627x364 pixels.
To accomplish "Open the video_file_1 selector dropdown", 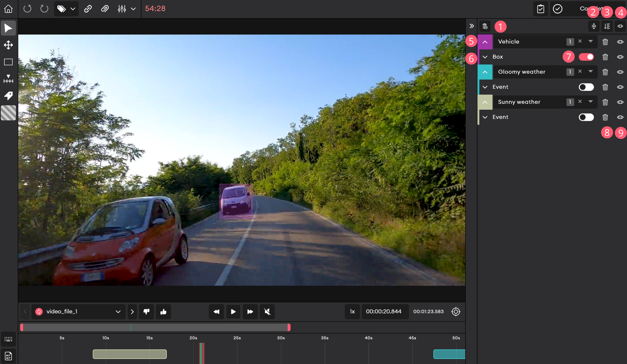I will click(78, 311).
